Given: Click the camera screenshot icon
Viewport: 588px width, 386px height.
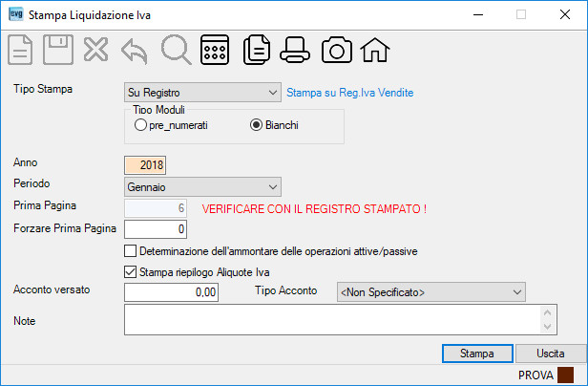Looking at the screenshot, I should click(x=337, y=50).
